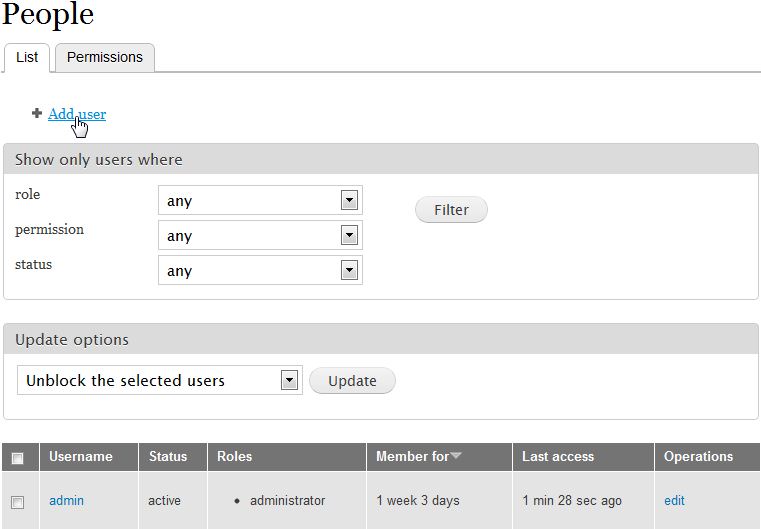Sort table by Status column header
This screenshot has width=761, height=529.
coord(168,456)
